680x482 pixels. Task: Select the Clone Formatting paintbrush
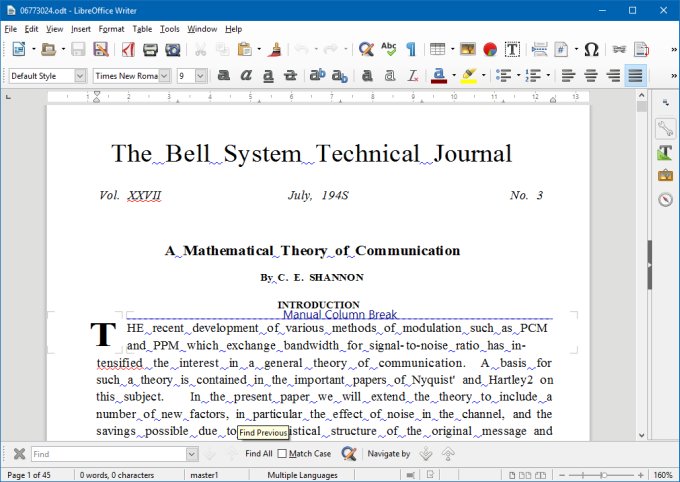coord(274,49)
